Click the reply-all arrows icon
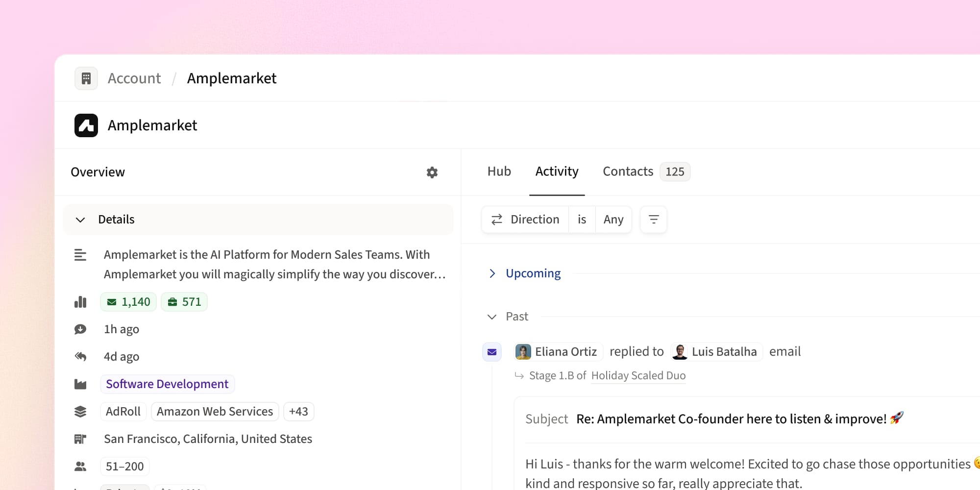The width and height of the screenshot is (980, 490). (80, 357)
